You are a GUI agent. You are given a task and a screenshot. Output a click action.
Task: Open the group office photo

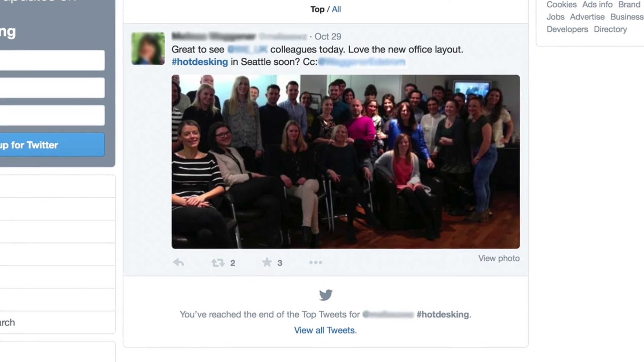(x=346, y=161)
